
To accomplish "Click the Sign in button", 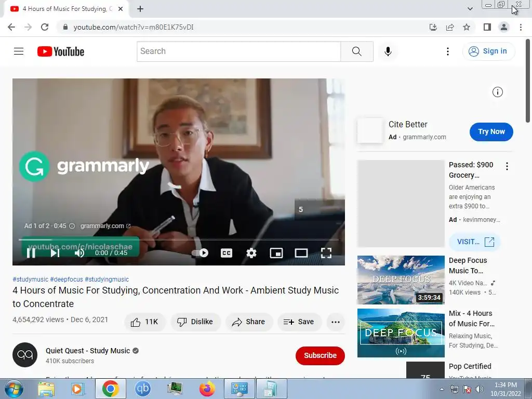I will pyautogui.click(x=488, y=51).
